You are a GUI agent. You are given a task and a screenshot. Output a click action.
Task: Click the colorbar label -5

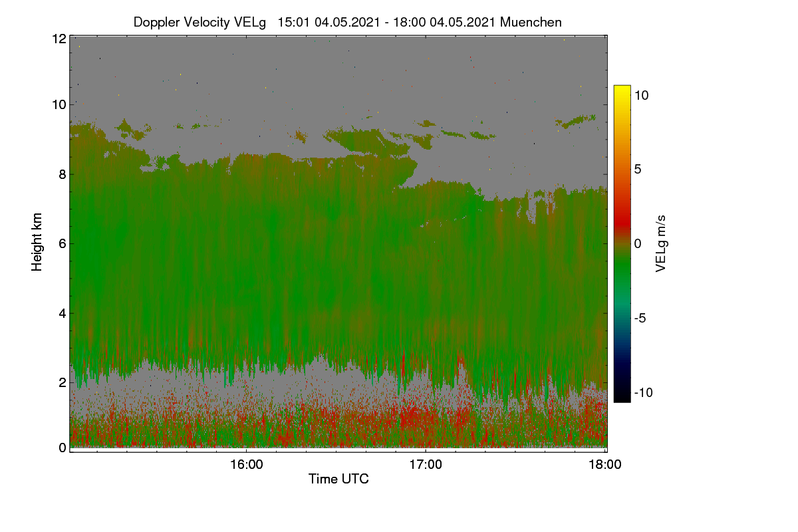tap(641, 318)
